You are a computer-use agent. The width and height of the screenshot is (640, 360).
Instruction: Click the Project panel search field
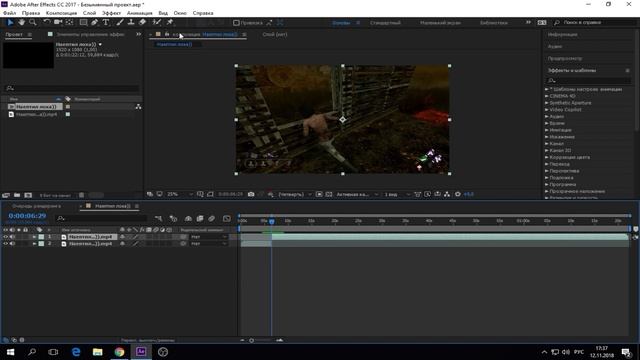click(x=72, y=88)
